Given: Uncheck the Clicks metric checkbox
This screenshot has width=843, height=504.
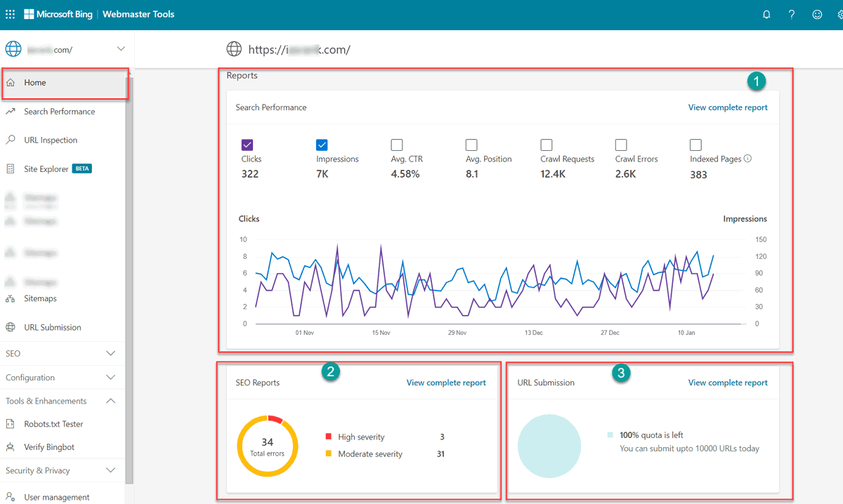Looking at the screenshot, I should click(x=247, y=145).
